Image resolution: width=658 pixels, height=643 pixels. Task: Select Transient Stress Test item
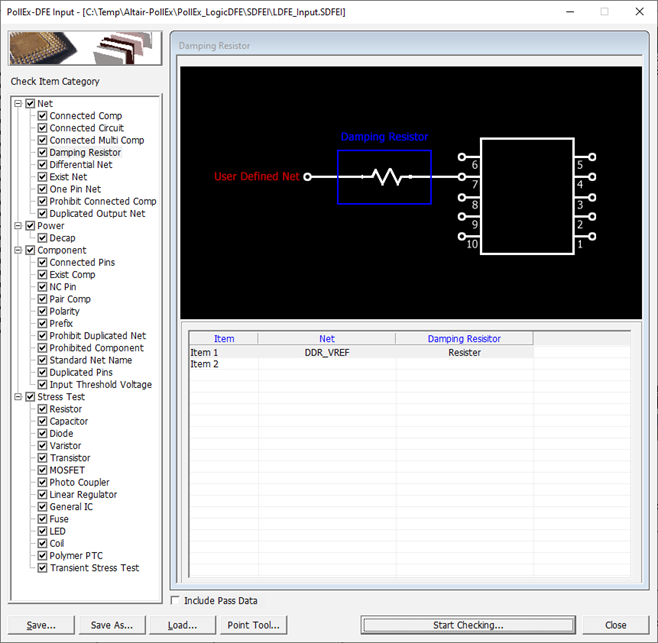click(x=95, y=568)
